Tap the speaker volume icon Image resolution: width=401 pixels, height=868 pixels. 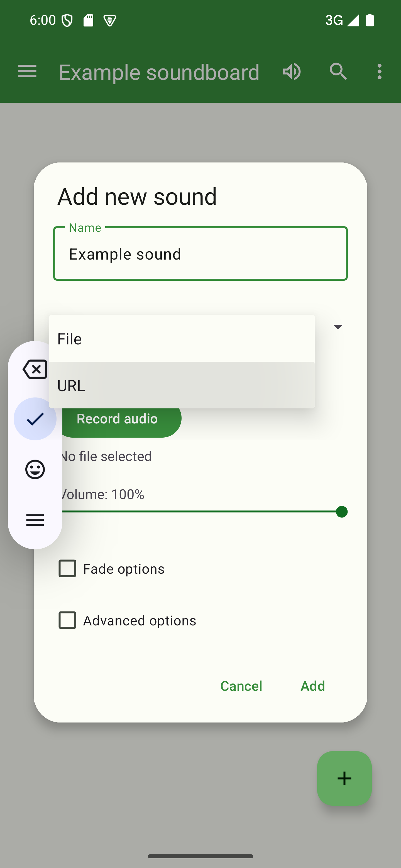tap(291, 71)
